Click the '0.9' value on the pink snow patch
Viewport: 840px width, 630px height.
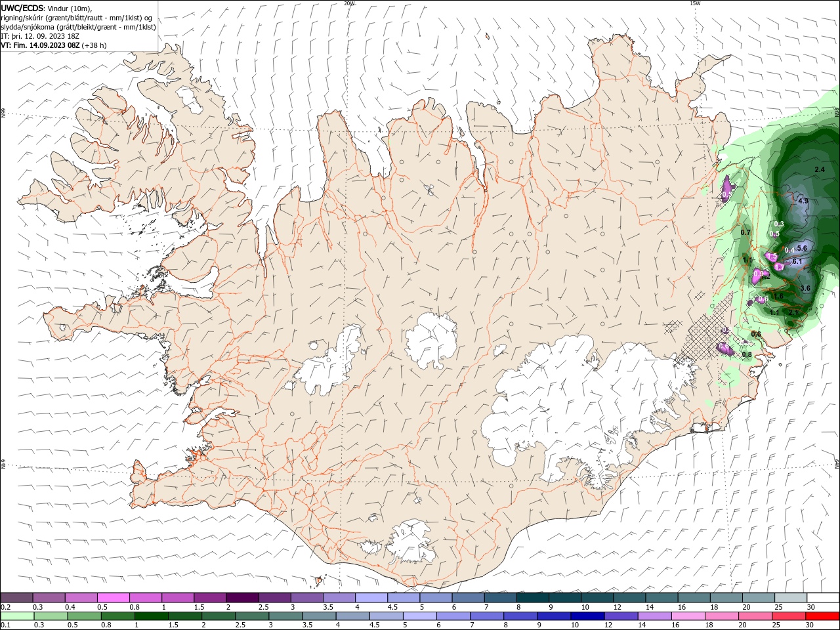[x=759, y=274]
